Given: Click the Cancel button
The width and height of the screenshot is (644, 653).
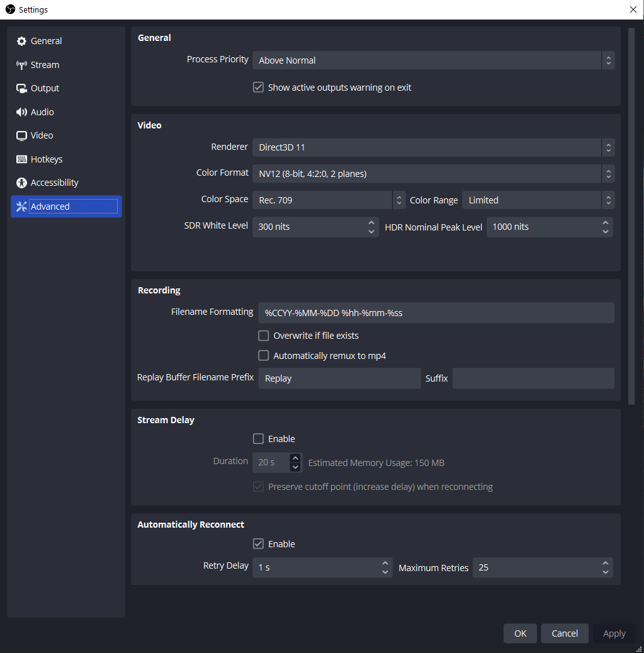Looking at the screenshot, I should [565, 633].
